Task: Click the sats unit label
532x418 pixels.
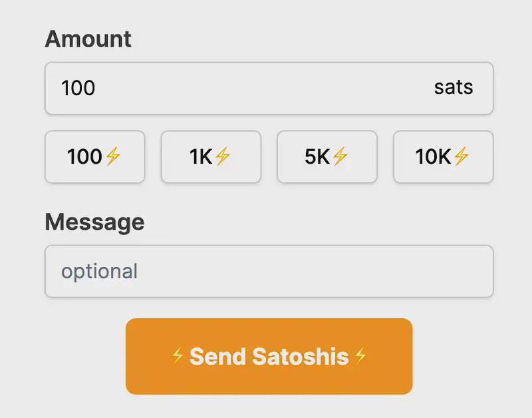Action: click(x=454, y=88)
